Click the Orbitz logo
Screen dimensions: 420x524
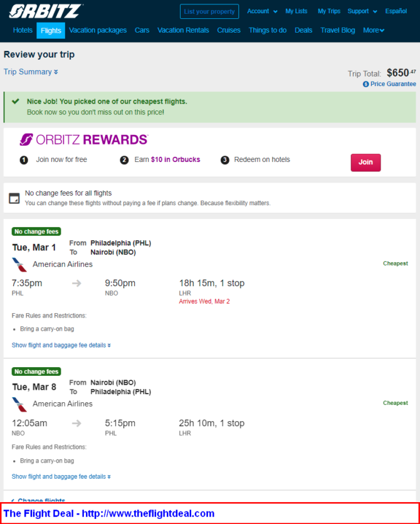coord(46,11)
